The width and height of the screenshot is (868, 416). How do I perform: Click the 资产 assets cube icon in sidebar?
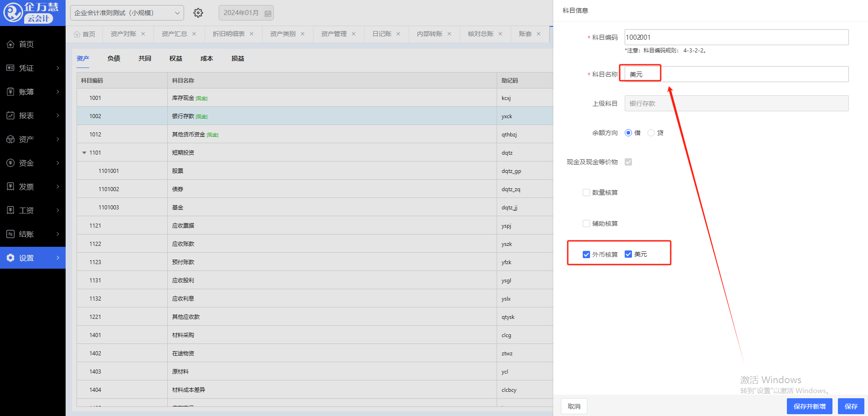10,139
